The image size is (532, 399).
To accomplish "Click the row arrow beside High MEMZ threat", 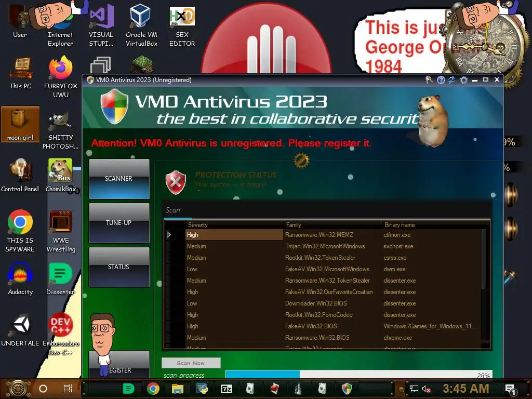I will coord(169,235).
